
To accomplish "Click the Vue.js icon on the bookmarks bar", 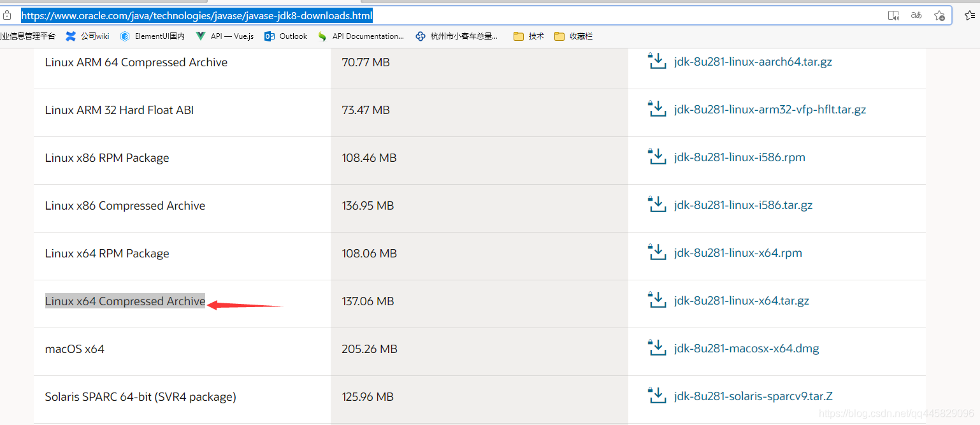I will (x=199, y=36).
